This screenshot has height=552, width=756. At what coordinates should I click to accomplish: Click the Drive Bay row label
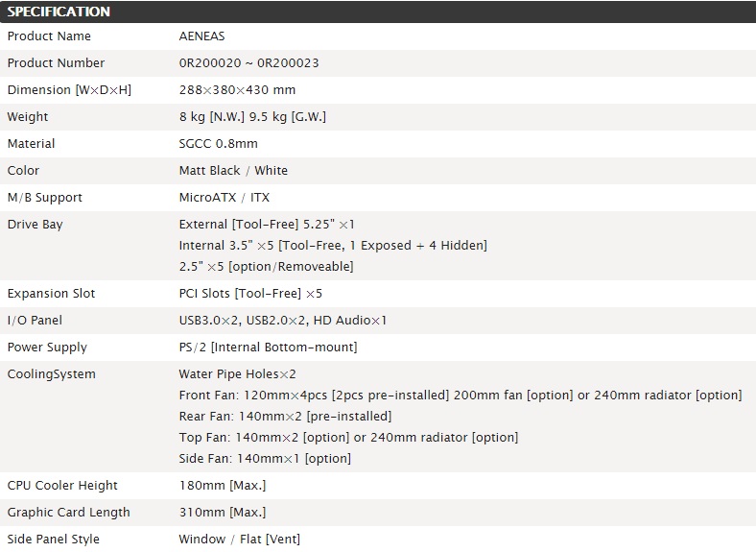tap(35, 225)
